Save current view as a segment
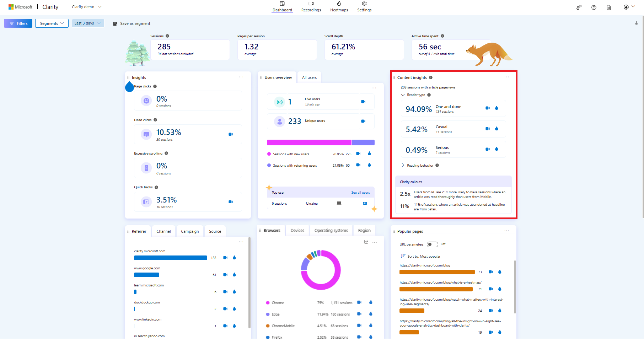 [131, 23]
